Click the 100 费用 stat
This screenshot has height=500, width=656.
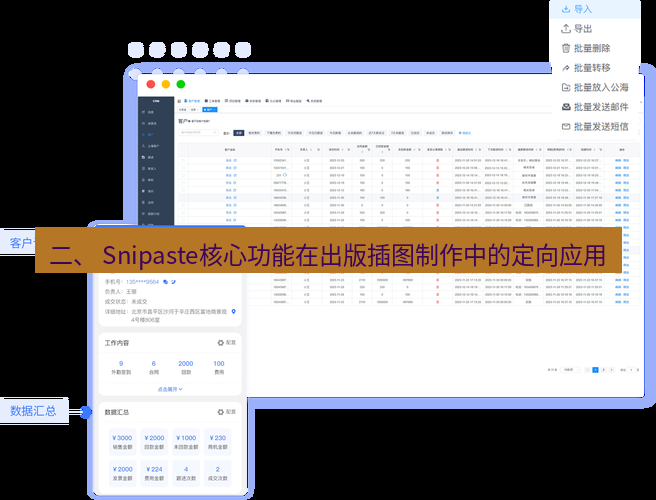click(x=219, y=367)
